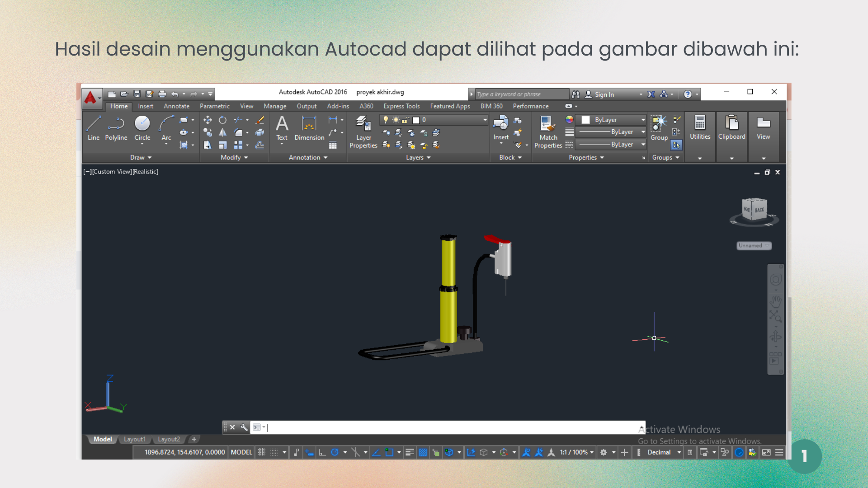Click the Stretch tool icon
This screenshot has height=488, width=868.
pos(208,145)
